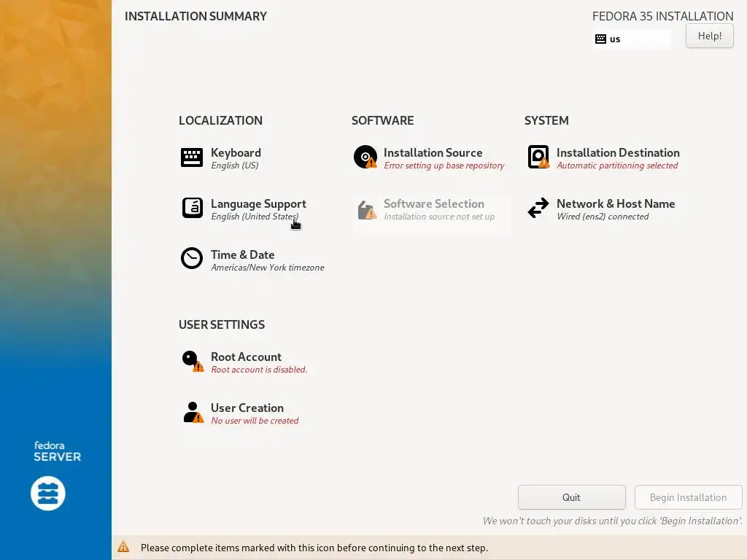Open Keyboard settings via keyboard icon
747x560 pixels.
coord(192,157)
